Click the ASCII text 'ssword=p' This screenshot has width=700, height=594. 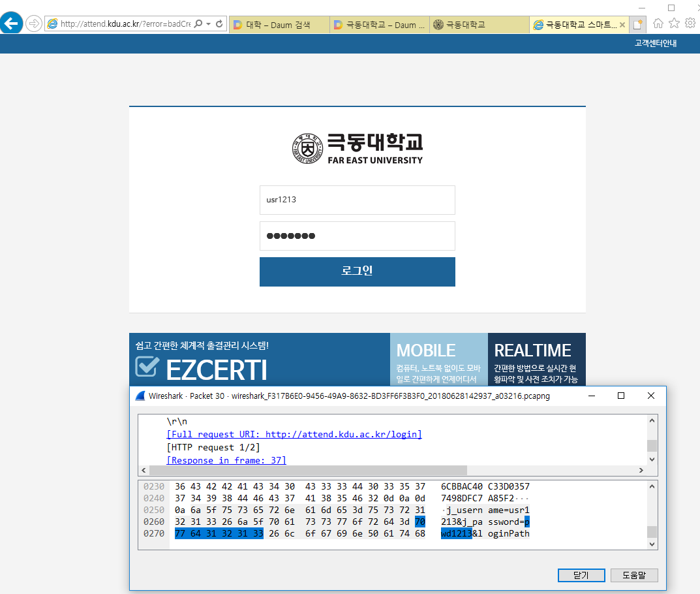(508, 522)
